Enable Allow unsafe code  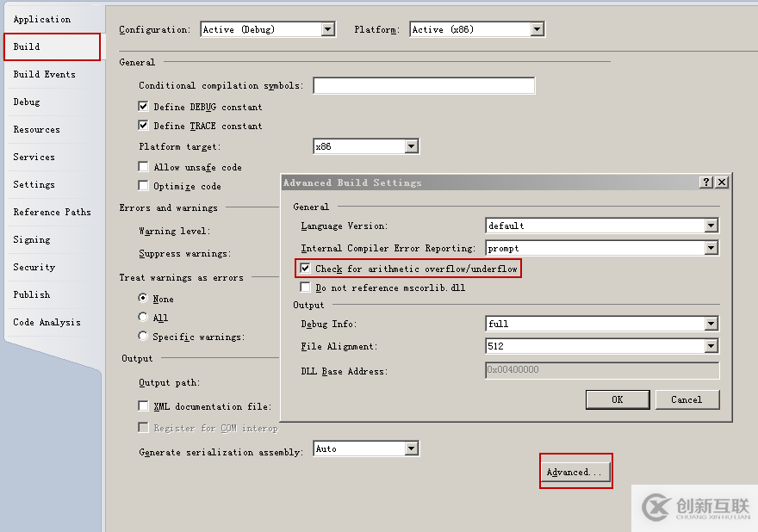(x=143, y=167)
